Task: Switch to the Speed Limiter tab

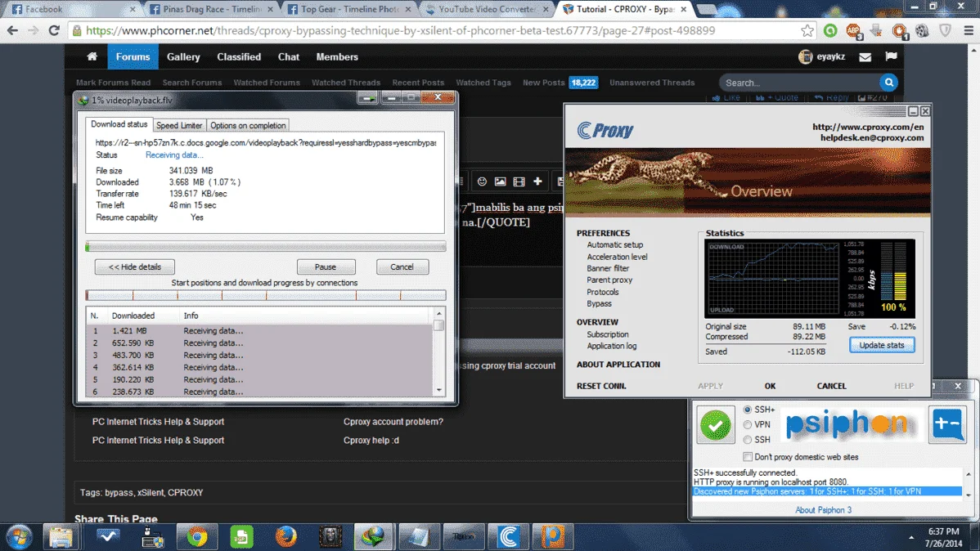Action: [179, 125]
